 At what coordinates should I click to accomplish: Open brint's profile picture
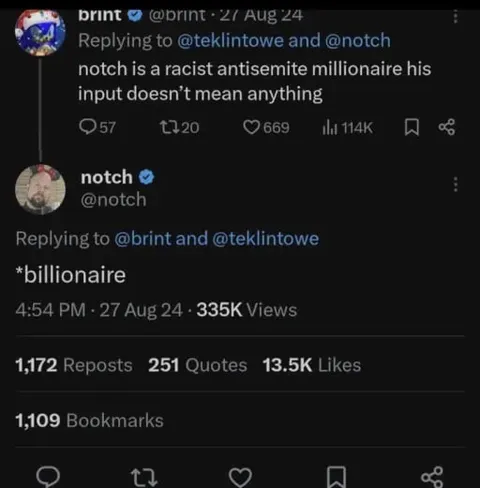coord(40,32)
